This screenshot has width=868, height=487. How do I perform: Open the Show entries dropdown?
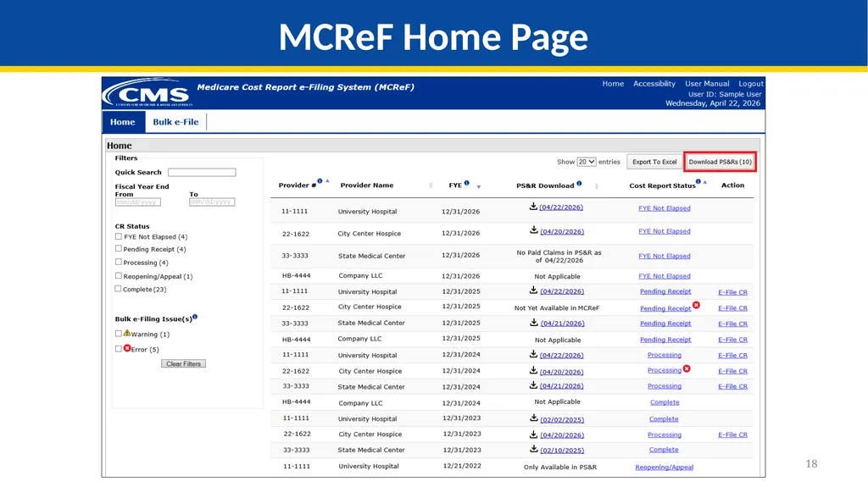(587, 162)
